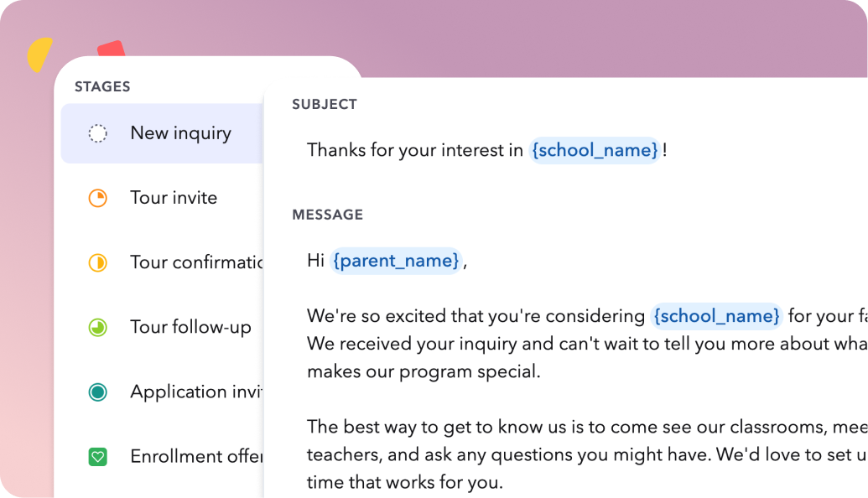Click the message paragraph about classrooms
This screenshot has width=868, height=498.
pyautogui.click(x=587, y=454)
